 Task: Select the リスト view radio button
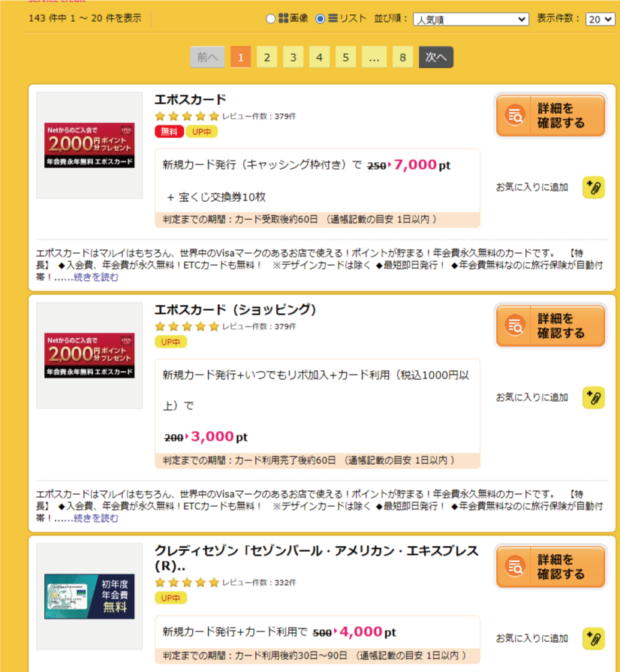pyautogui.click(x=320, y=19)
